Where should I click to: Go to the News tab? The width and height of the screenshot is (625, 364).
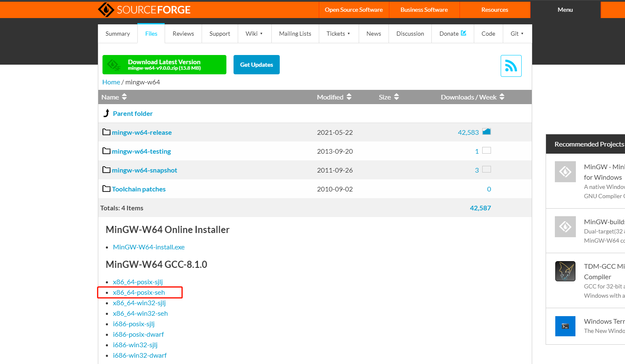[373, 34]
